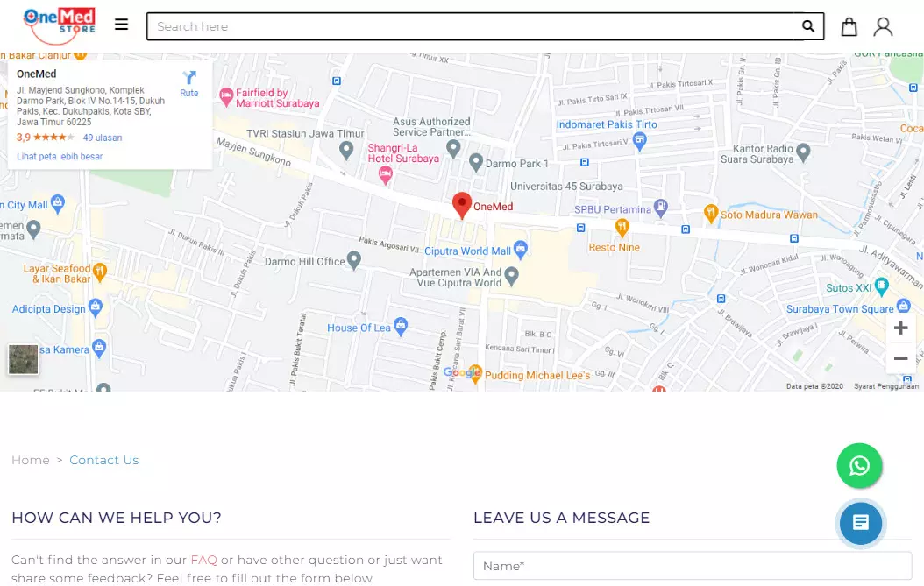Select Ciputra World Mall shopping pin
924x586 pixels.
[x=521, y=250]
